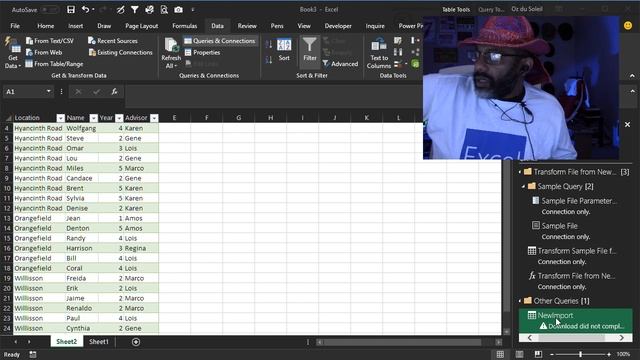Open Recent Sources
640x360 pixels.
[x=113, y=41]
